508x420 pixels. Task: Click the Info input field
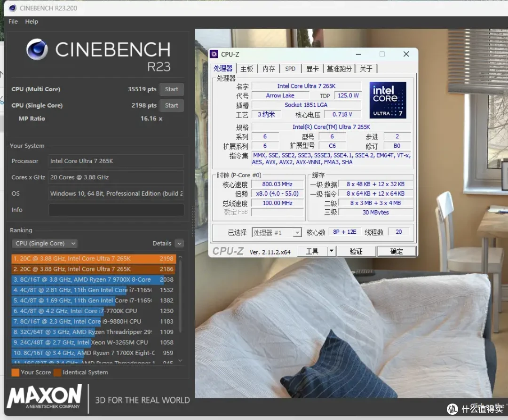(116, 210)
